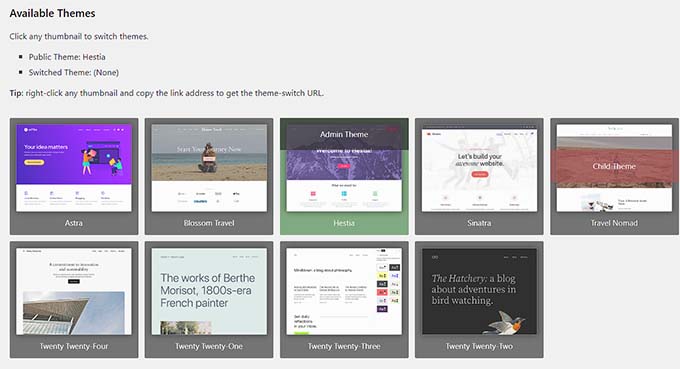Click the Hestia name label
680x369 pixels.
[x=344, y=223]
